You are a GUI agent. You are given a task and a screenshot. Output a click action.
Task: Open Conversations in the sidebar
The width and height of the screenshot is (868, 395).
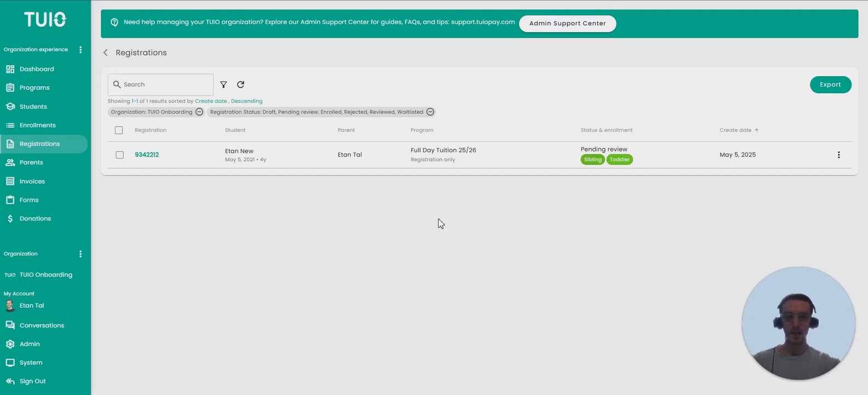(42, 325)
